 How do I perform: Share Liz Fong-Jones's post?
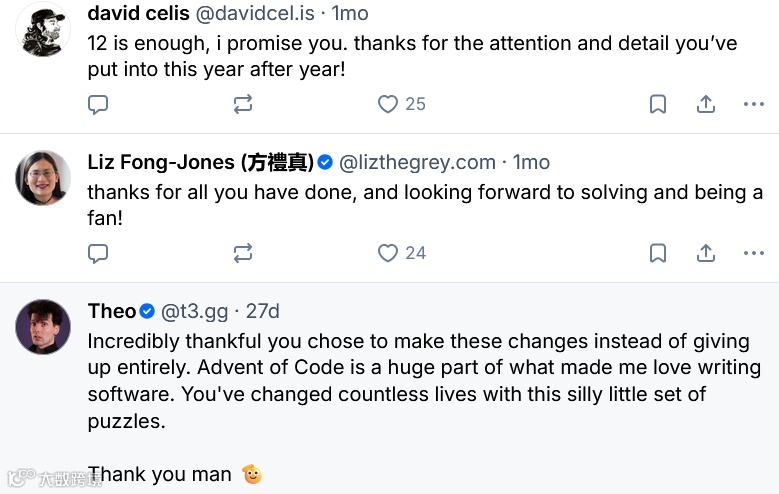tap(705, 253)
